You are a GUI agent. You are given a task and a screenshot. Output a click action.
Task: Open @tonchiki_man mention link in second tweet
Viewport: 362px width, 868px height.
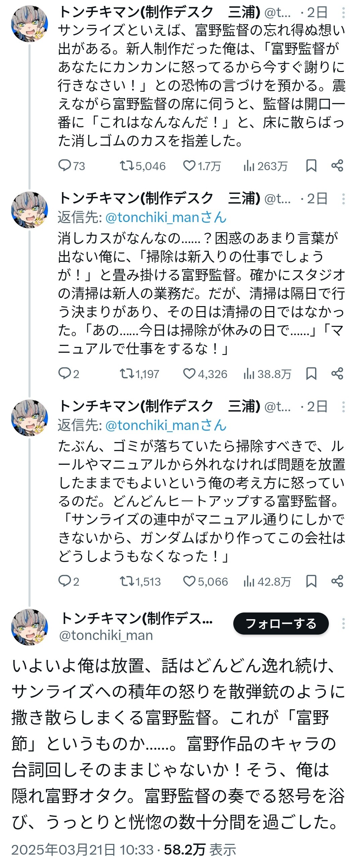pos(165,218)
